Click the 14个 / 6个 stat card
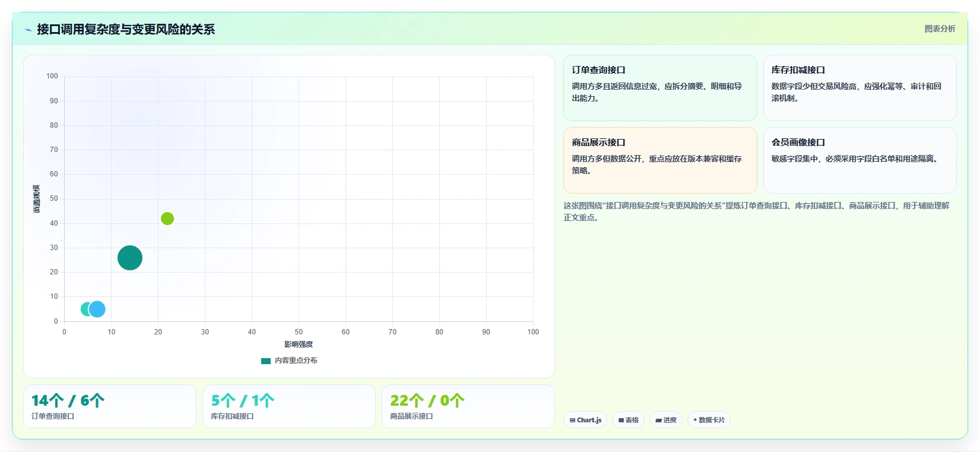 (110, 406)
